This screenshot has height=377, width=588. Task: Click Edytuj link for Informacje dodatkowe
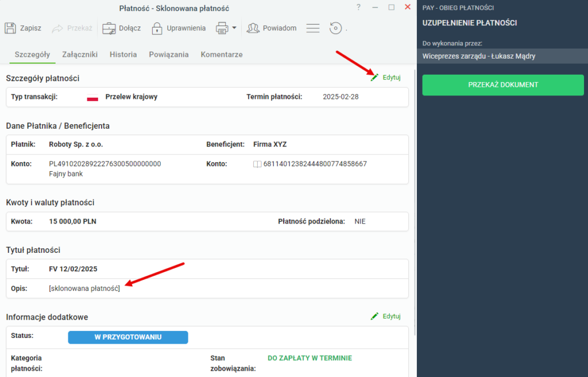pos(392,316)
